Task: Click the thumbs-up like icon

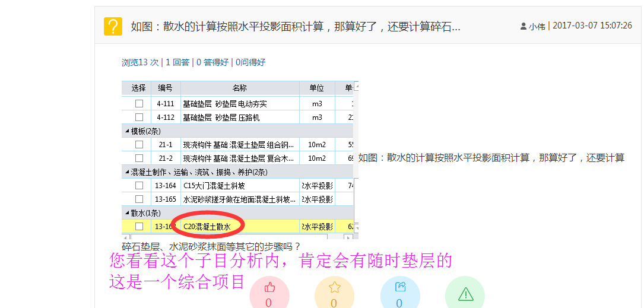Action: (270, 287)
